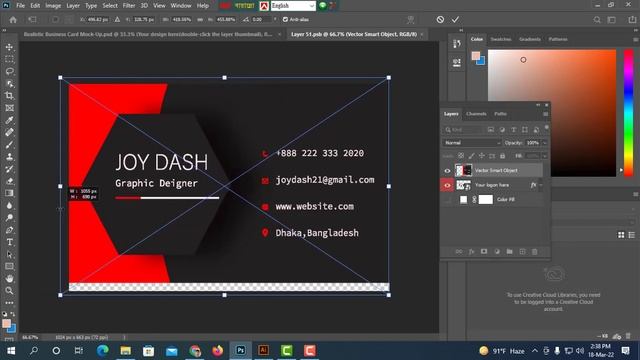Select the Gradient tool
The height and width of the screenshot is (360, 640).
tap(9, 193)
